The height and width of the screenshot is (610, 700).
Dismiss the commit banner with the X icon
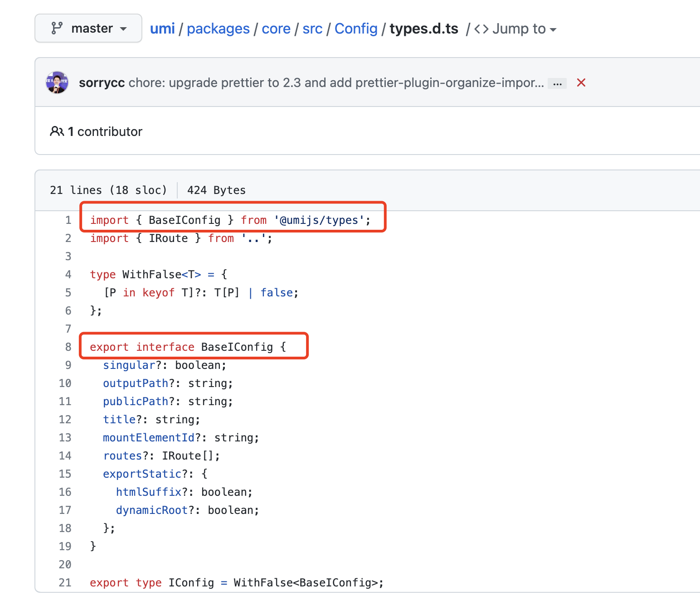coord(581,83)
